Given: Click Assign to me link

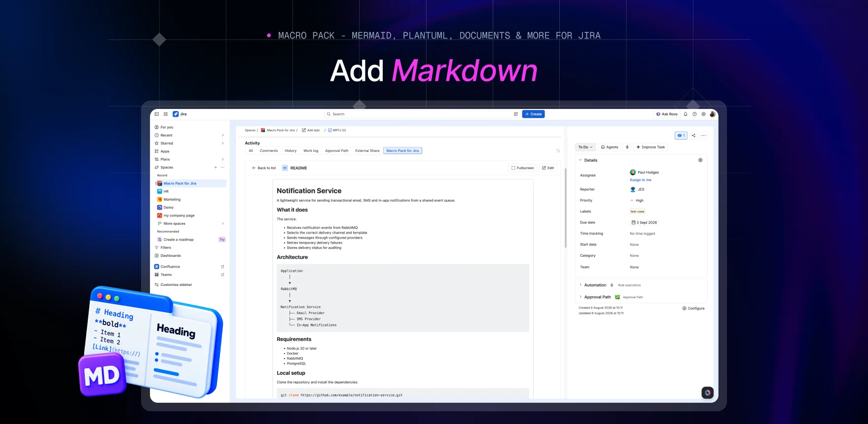Looking at the screenshot, I should click(x=640, y=180).
